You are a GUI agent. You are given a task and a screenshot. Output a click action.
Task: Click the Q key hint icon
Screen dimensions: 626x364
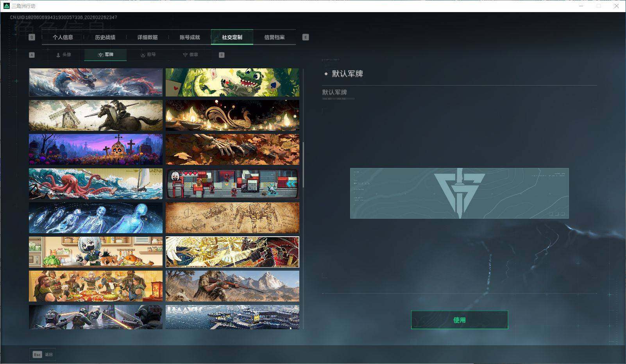click(32, 37)
